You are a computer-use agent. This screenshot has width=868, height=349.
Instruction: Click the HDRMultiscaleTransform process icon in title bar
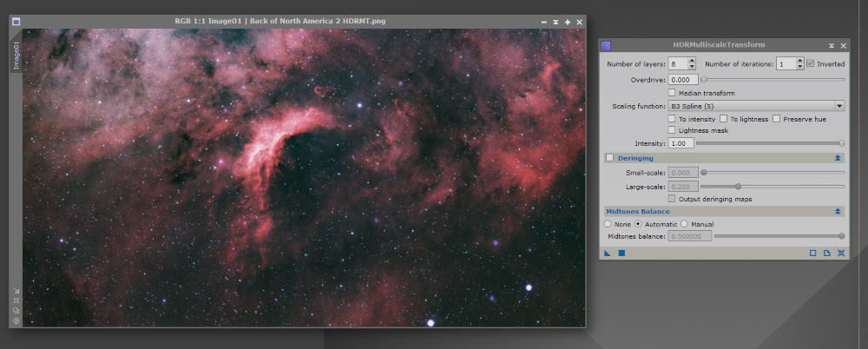(x=606, y=45)
